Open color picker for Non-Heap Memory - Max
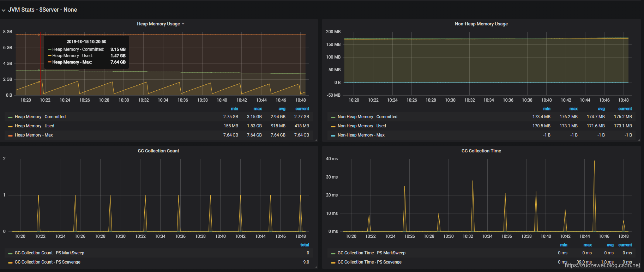The image size is (644, 272). [x=333, y=135]
